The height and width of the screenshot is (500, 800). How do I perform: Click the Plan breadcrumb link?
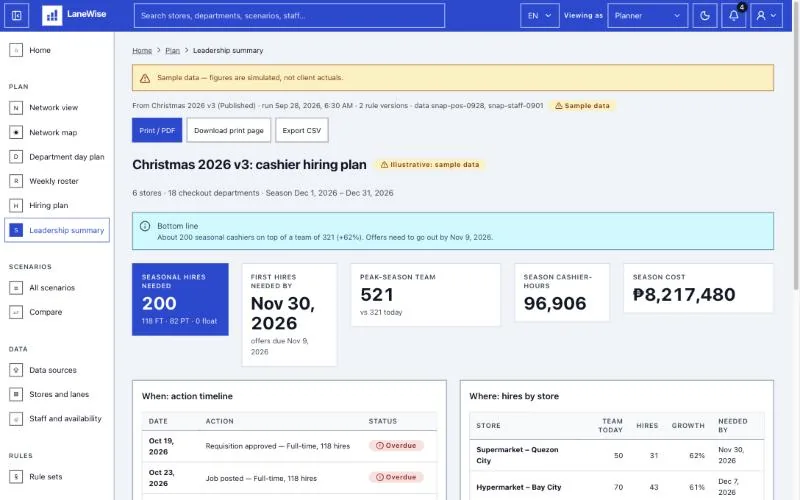tap(172, 51)
